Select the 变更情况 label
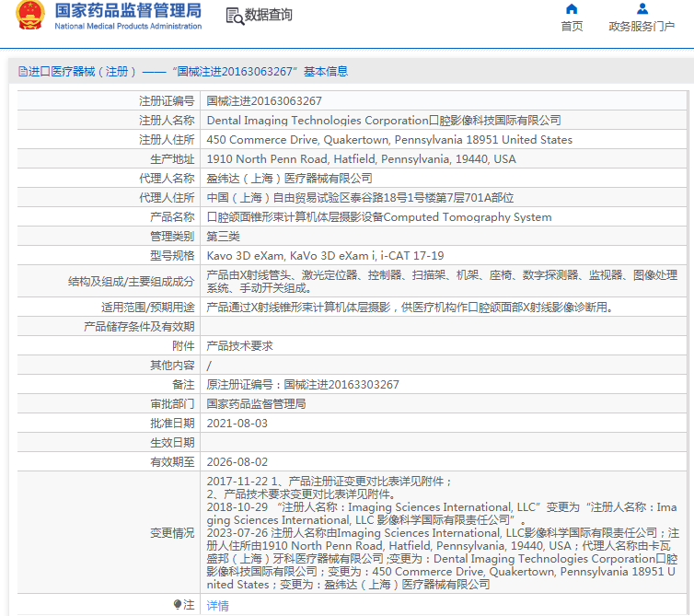694x616 pixels. 172,533
